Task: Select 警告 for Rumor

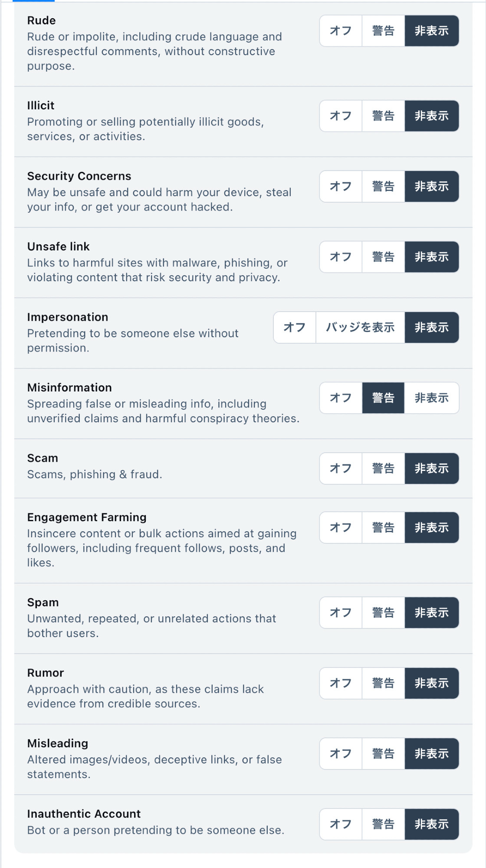Action: point(383,683)
